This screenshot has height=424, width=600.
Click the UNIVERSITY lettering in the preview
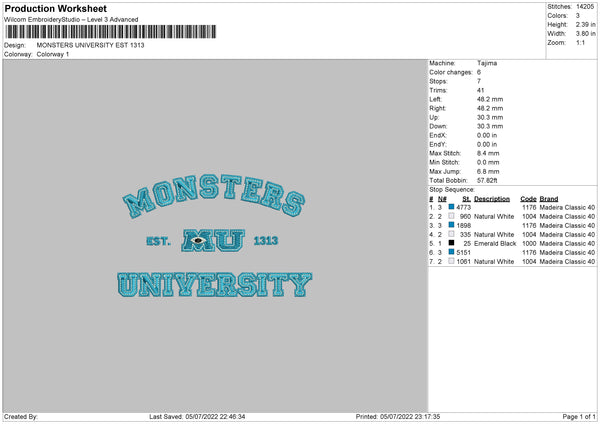click(215, 285)
